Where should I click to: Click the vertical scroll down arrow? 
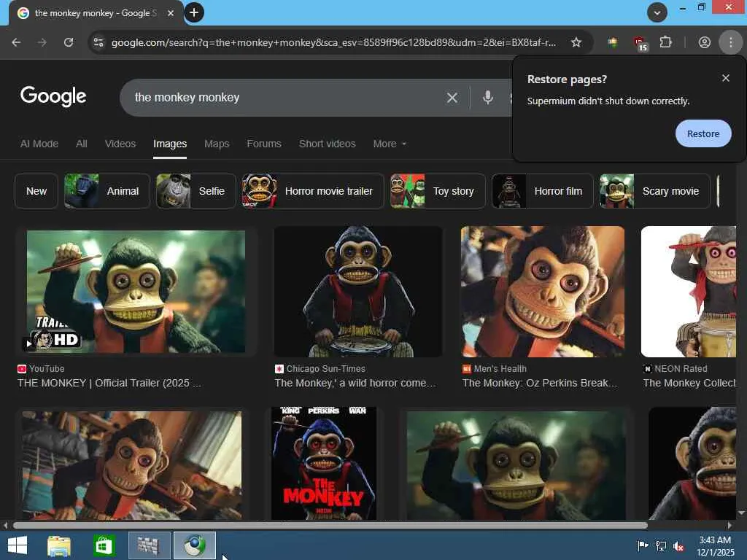tap(741, 513)
